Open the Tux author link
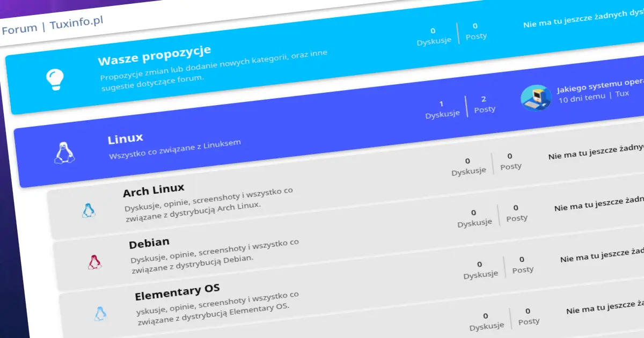The width and height of the screenshot is (644, 338). click(x=622, y=94)
